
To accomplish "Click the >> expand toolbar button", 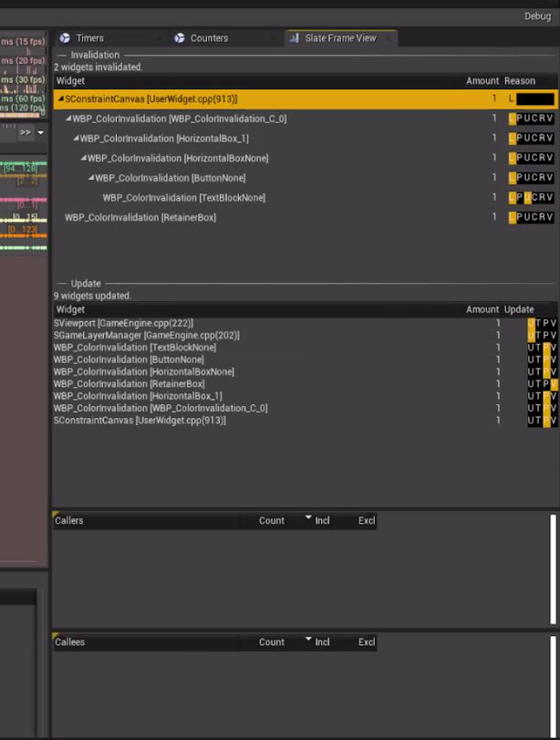I will click(26, 132).
